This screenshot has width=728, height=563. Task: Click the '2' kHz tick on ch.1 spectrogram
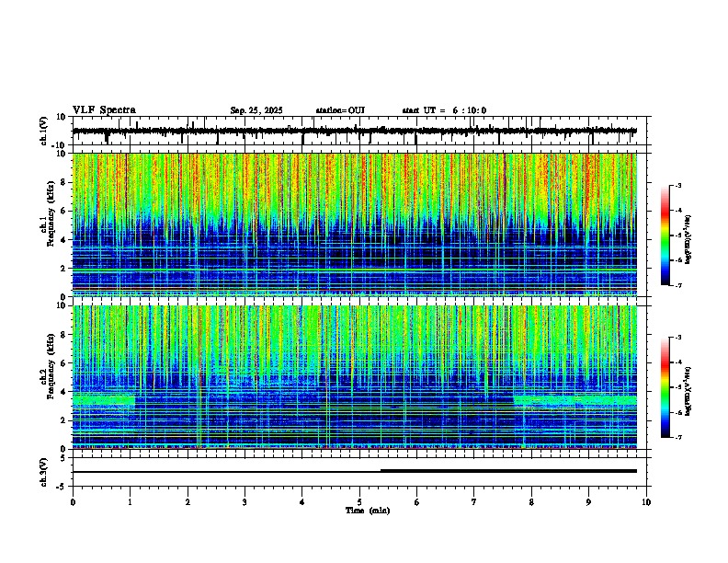click(x=64, y=269)
